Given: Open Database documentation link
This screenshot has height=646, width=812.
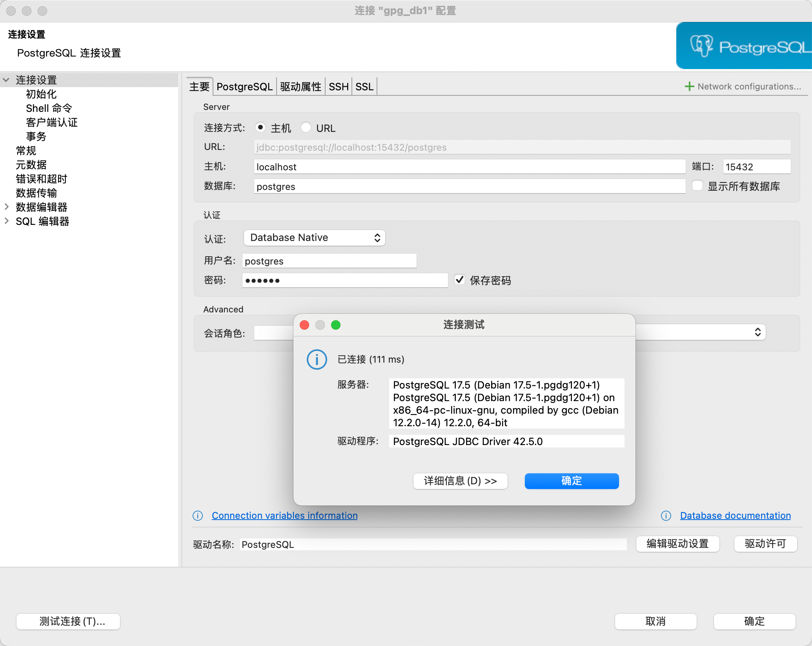Looking at the screenshot, I should click(x=736, y=516).
